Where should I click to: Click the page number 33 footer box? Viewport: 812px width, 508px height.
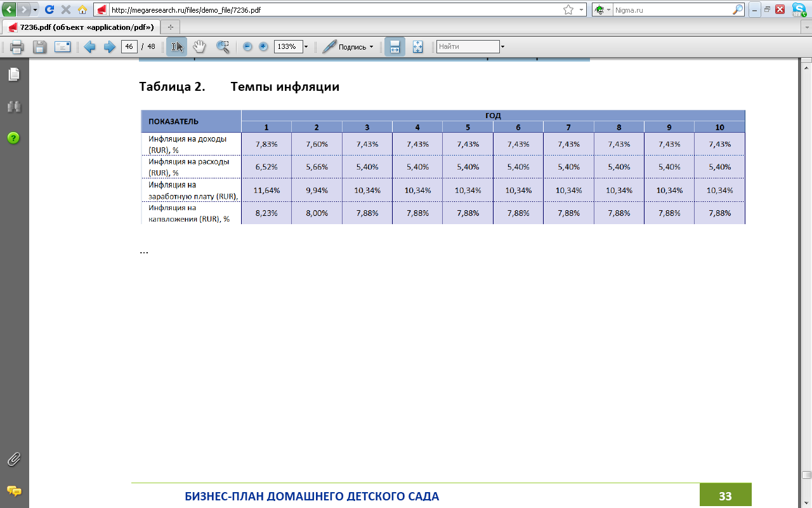click(725, 495)
